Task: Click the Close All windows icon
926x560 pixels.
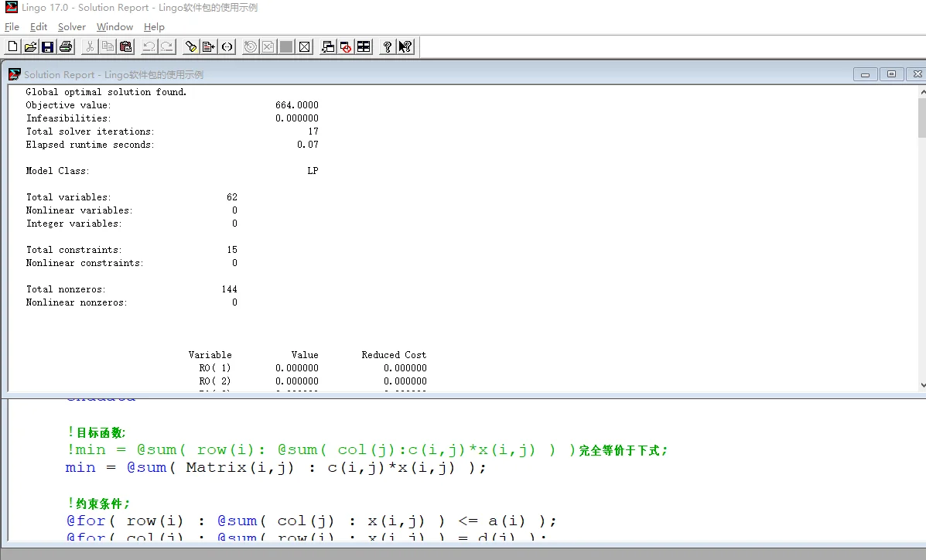Action: 346,46
